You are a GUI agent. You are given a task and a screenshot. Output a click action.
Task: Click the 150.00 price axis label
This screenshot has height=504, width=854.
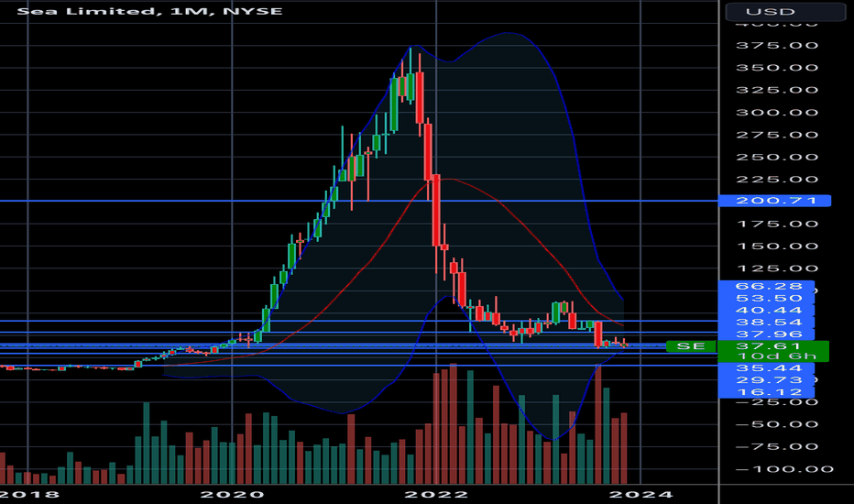coord(777,247)
